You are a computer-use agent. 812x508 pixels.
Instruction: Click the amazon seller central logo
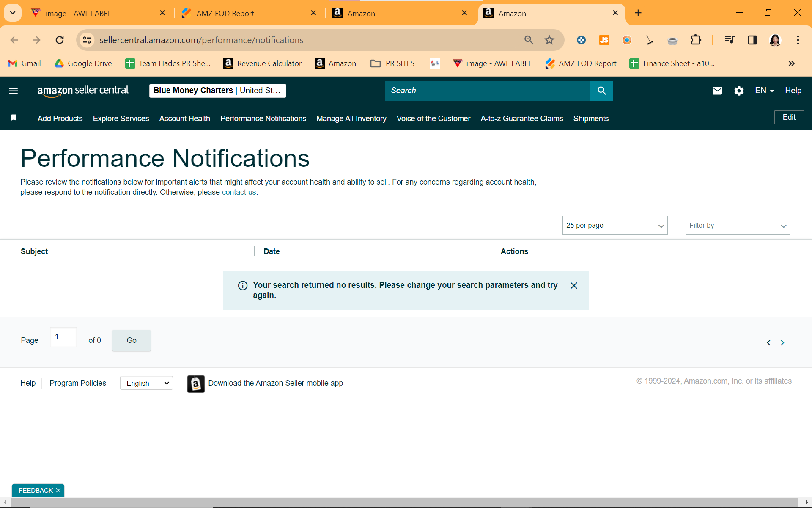[x=83, y=91]
